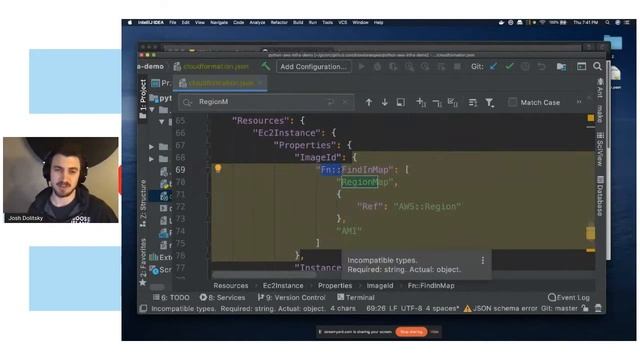This screenshot has width=640, height=360.
Task: Click the Stop square icon in toolbar
Action: [x=457, y=66]
